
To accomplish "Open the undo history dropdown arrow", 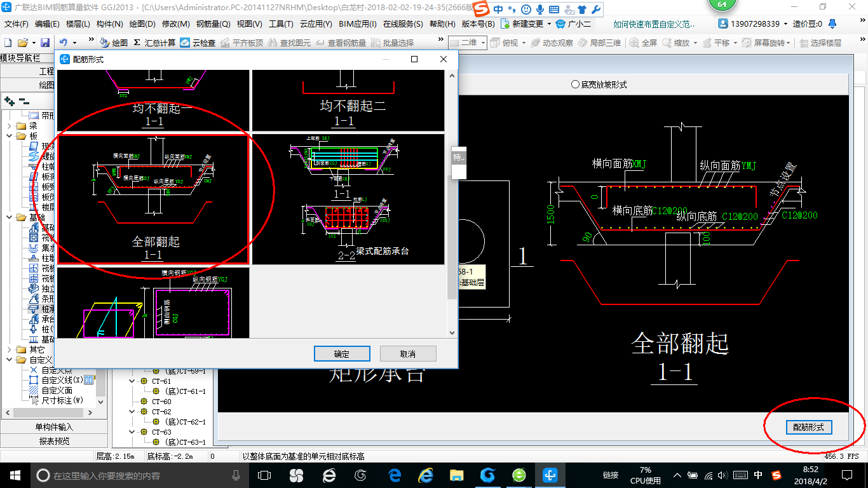I will click(x=74, y=43).
